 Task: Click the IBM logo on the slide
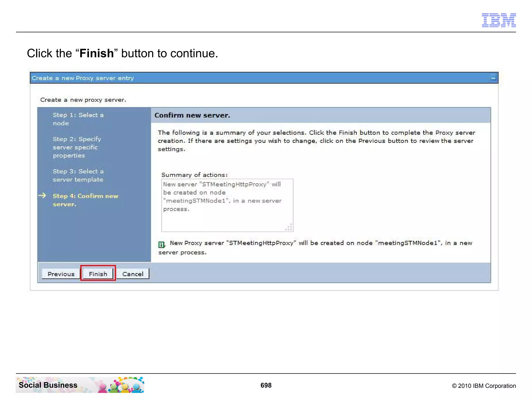499,20
